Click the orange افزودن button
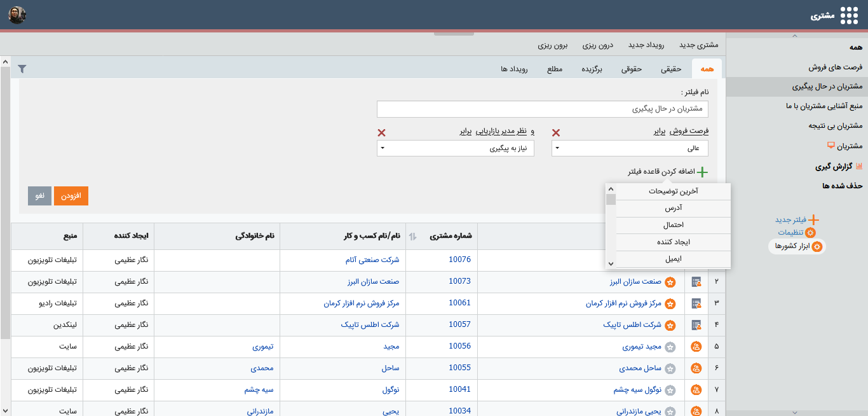This screenshot has height=416, width=868. [x=71, y=196]
